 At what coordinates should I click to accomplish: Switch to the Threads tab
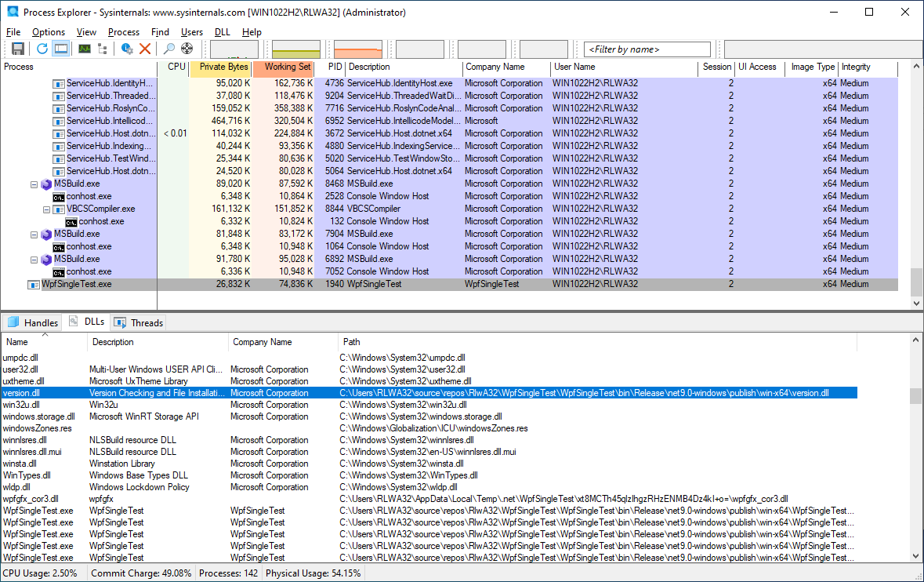(139, 322)
